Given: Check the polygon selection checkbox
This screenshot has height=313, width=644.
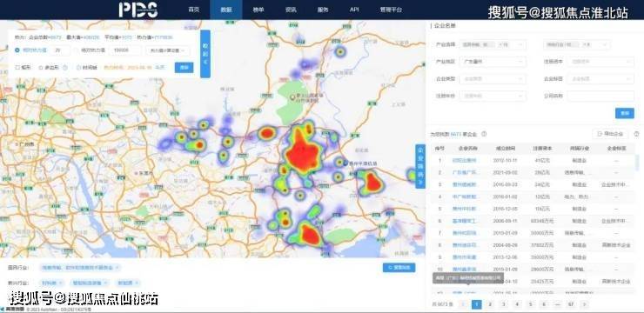Looking at the screenshot, I should point(41,68).
